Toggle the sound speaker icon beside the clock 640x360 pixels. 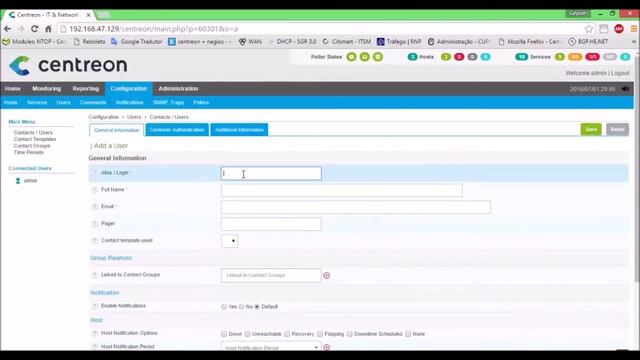pos(625,89)
